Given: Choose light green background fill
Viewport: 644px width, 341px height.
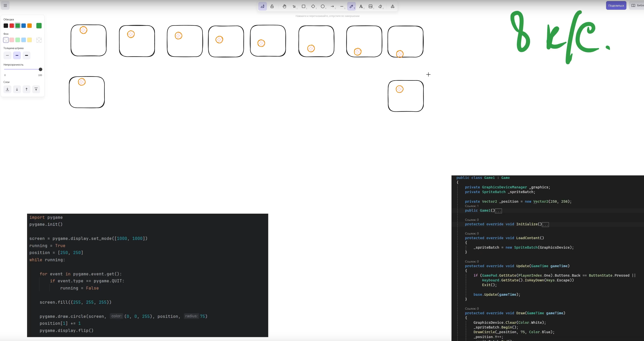Looking at the screenshot, I should tap(18, 40).
